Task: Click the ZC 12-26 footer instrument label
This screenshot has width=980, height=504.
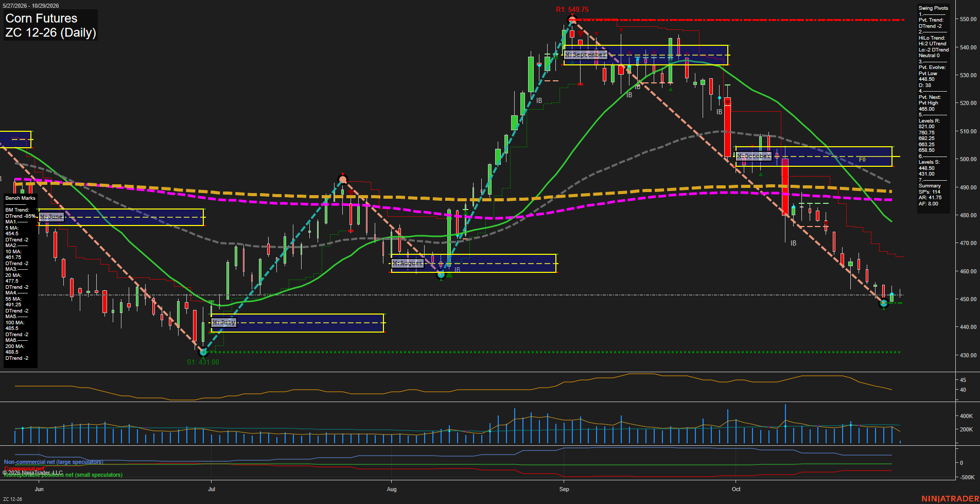Action: pyautogui.click(x=12, y=499)
